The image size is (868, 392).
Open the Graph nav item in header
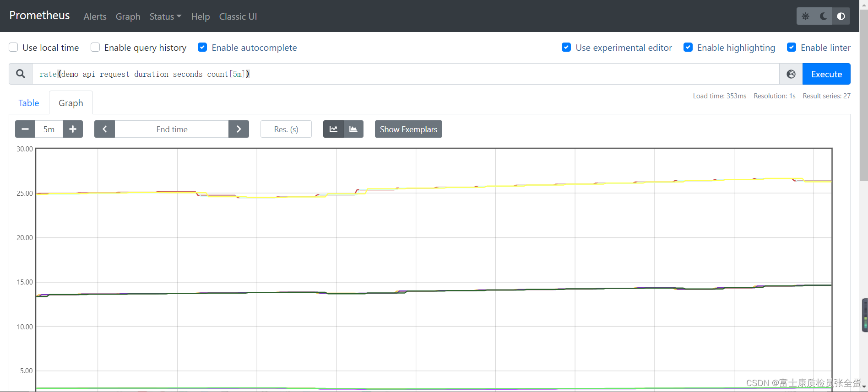click(128, 16)
